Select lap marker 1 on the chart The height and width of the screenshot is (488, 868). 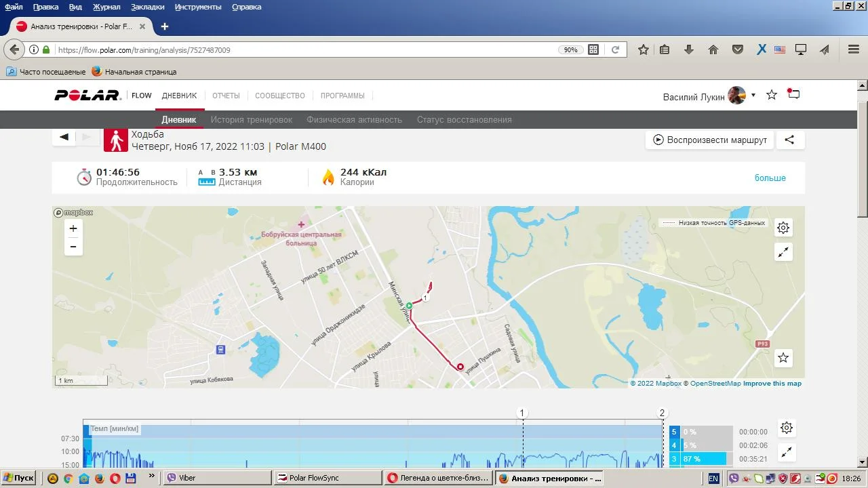522,413
